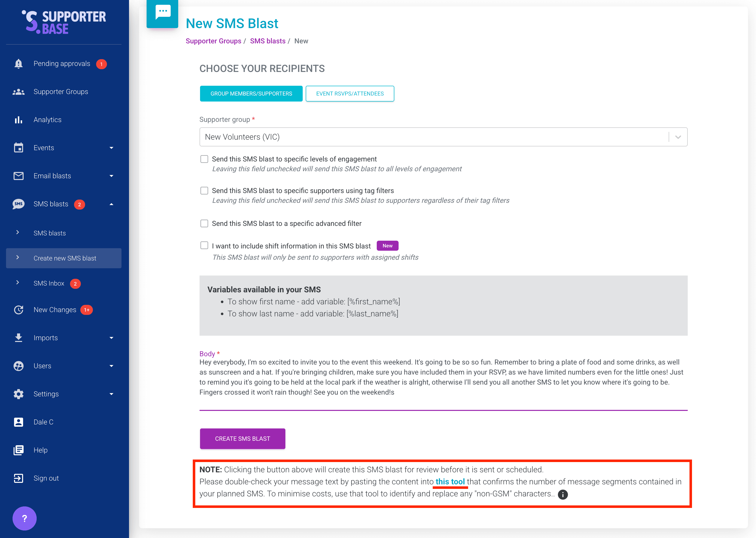Expand the Events sidebar menu arrow

pyautogui.click(x=111, y=148)
